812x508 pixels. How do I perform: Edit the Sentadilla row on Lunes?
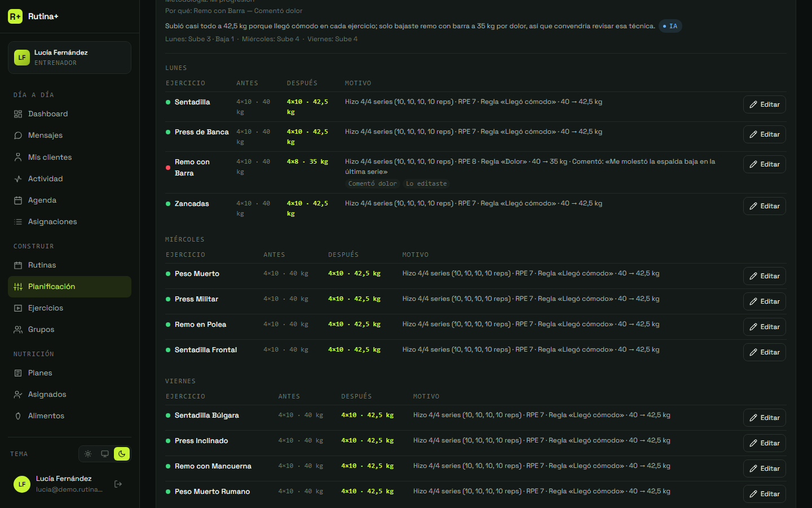[764, 104]
